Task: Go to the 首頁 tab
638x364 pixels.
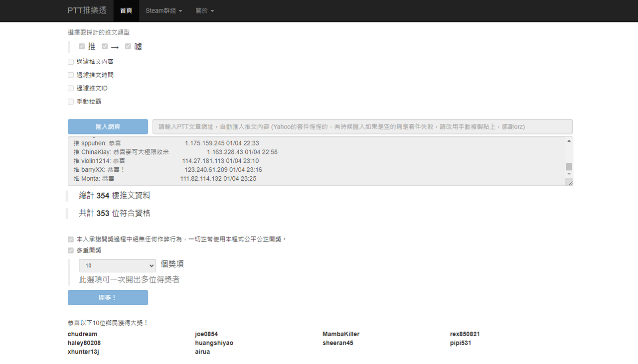Action: pos(126,10)
